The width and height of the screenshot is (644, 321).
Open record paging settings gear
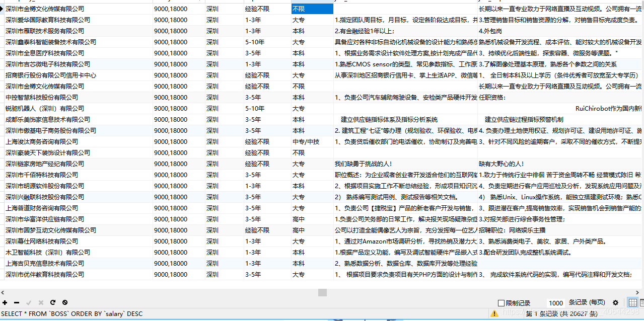pos(615,302)
